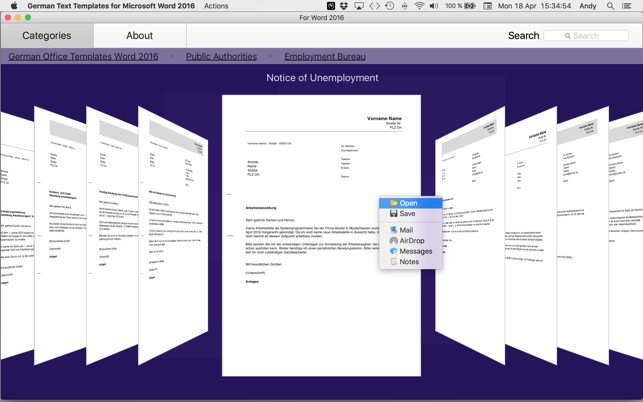Choose Open from the context menu

coord(410,203)
